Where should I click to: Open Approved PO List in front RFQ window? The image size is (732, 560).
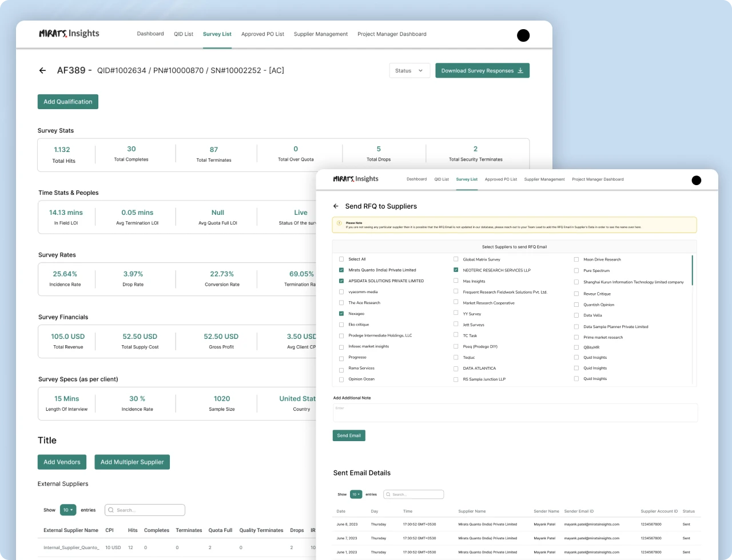(x=501, y=179)
